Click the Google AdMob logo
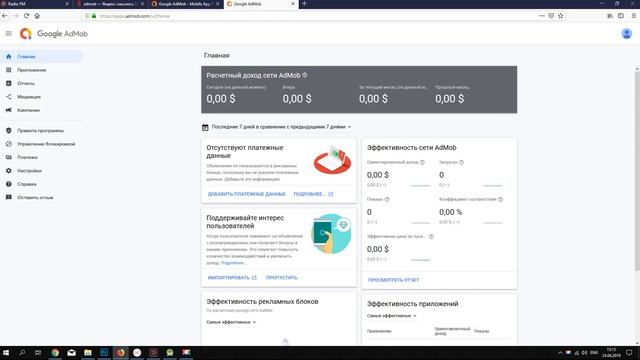Image resolution: width=640 pixels, height=360 pixels. 53,34
